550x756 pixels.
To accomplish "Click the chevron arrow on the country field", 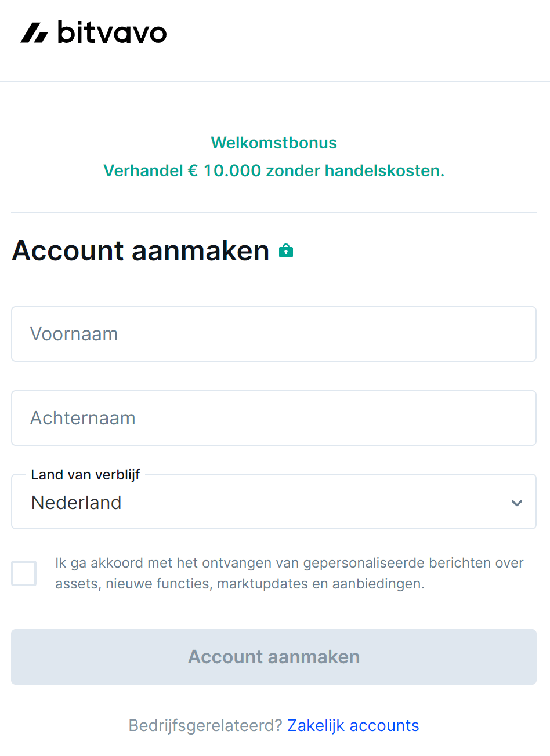I will pos(516,503).
